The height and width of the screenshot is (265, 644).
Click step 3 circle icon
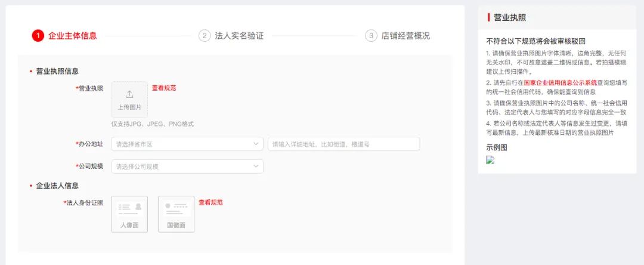point(371,36)
